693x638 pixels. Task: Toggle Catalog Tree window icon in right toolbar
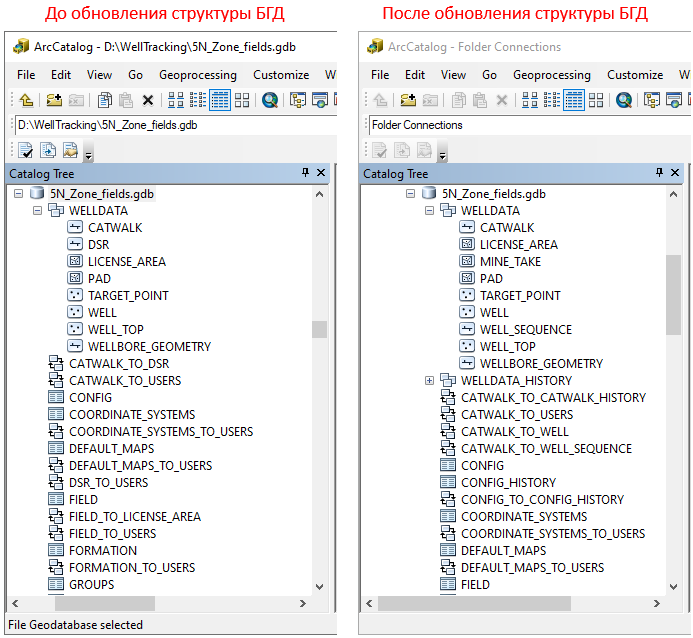(652, 100)
